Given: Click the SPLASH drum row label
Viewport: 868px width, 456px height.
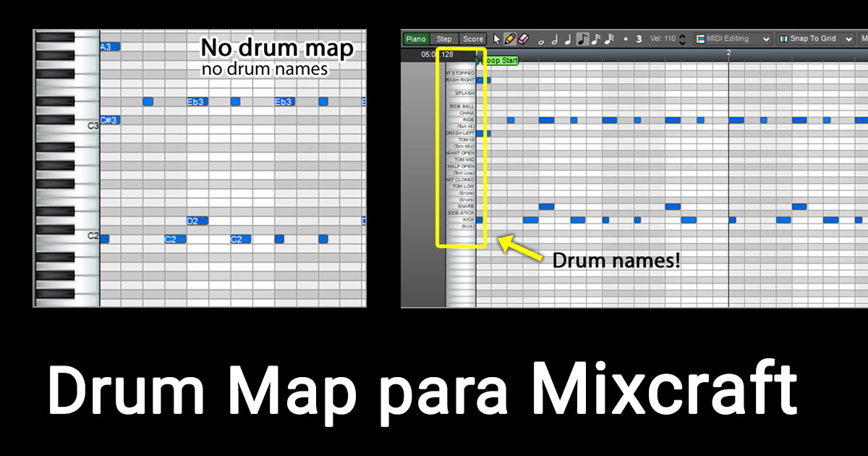Looking at the screenshot, I should (464, 93).
